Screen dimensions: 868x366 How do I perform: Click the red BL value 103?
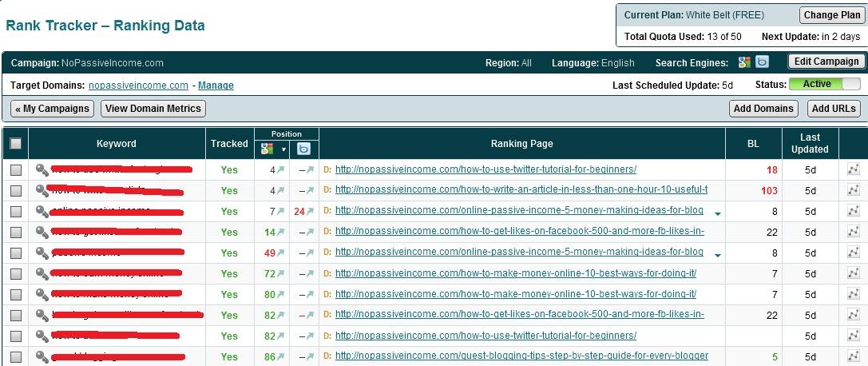(769, 191)
